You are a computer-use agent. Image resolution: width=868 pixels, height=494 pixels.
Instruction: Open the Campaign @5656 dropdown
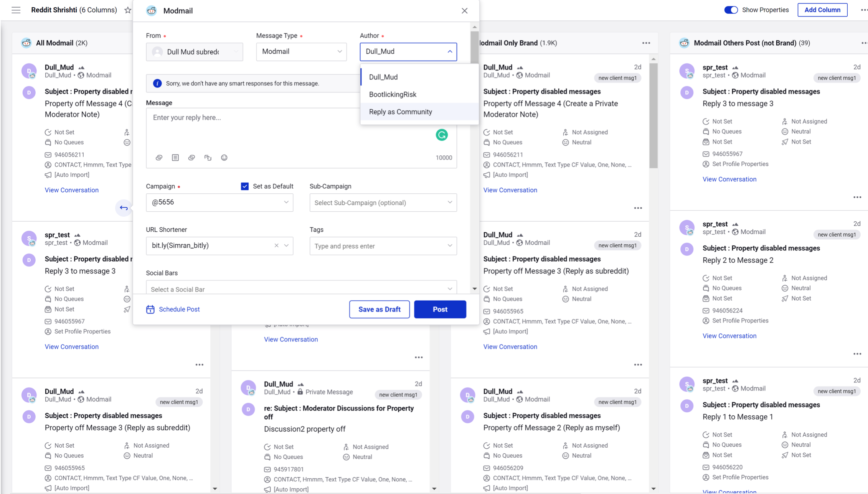(219, 203)
